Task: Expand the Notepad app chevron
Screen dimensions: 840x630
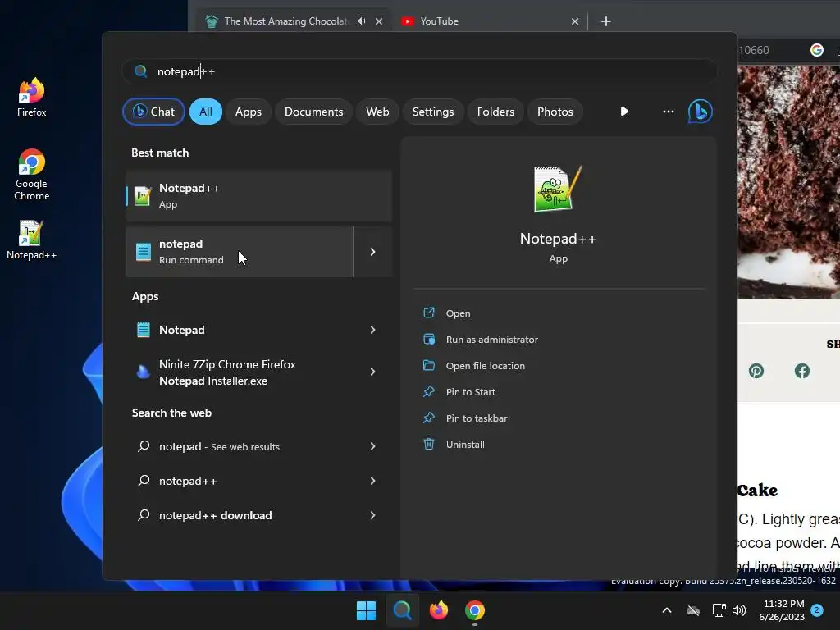Action: (373, 330)
